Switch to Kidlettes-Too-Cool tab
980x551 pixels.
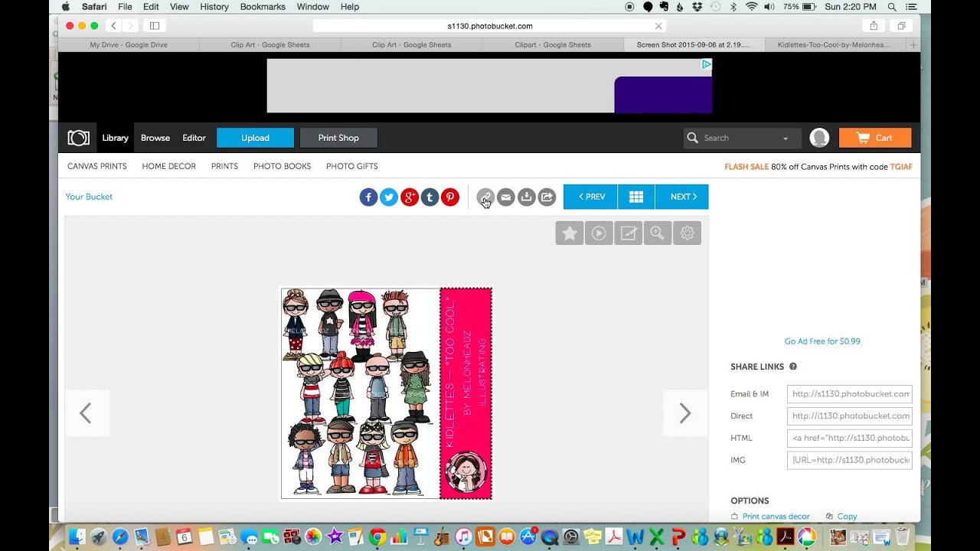834,45
